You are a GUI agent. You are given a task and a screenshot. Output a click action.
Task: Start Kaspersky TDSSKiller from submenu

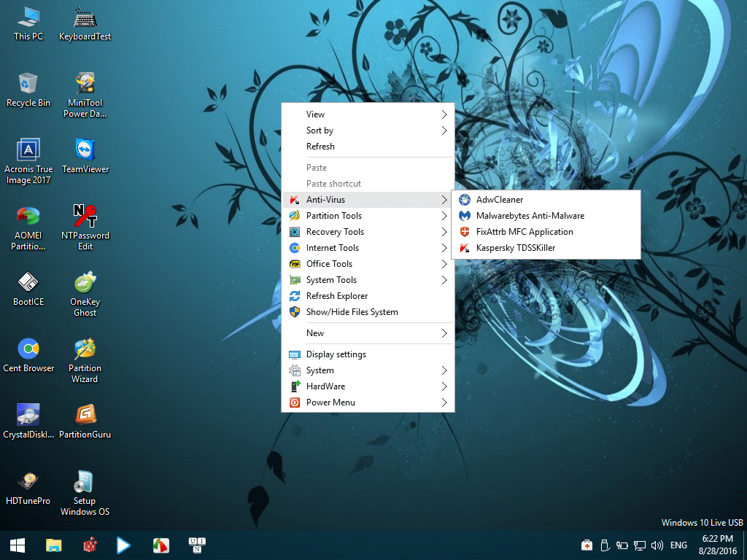pyautogui.click(x=546, y=248)
